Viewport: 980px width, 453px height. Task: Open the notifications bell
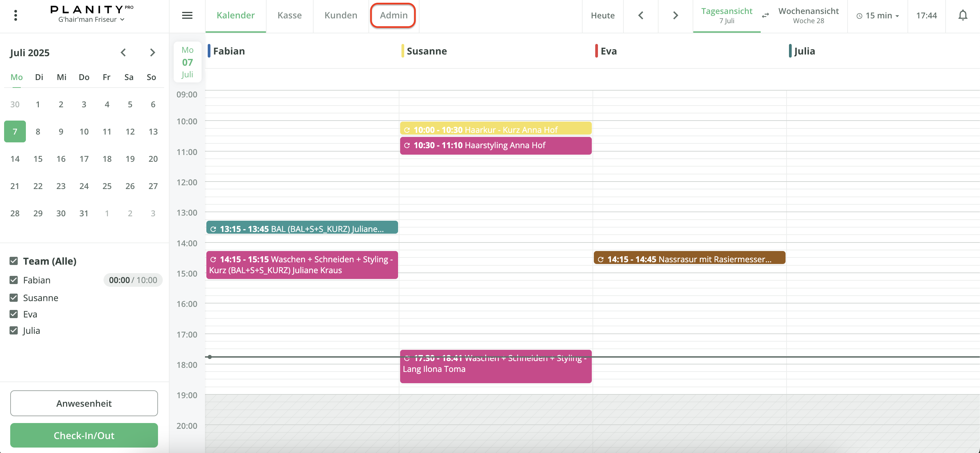coord(963,15)
